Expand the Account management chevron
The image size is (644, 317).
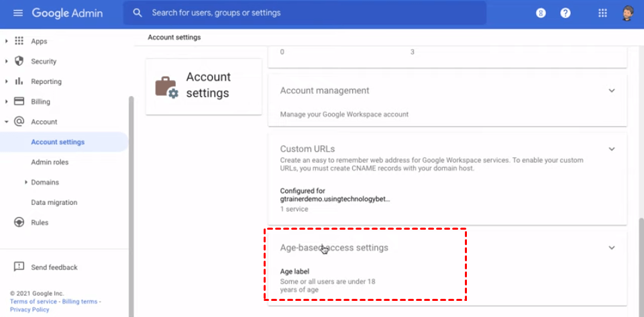[x=612, y=91]
